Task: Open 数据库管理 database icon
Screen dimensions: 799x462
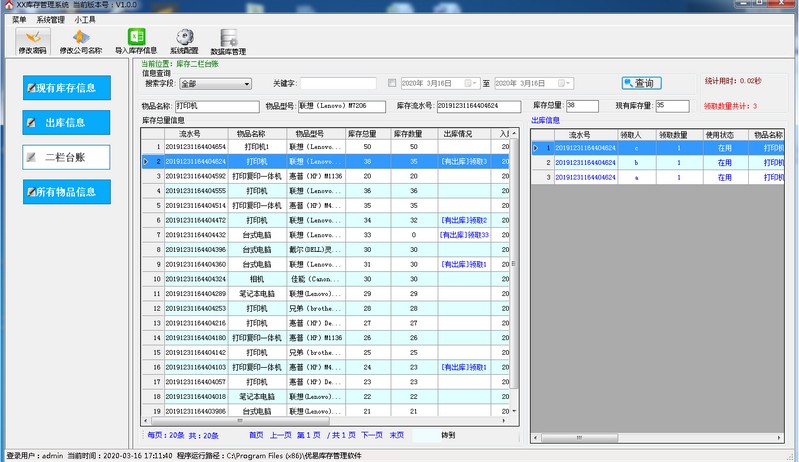Action: 229,40
